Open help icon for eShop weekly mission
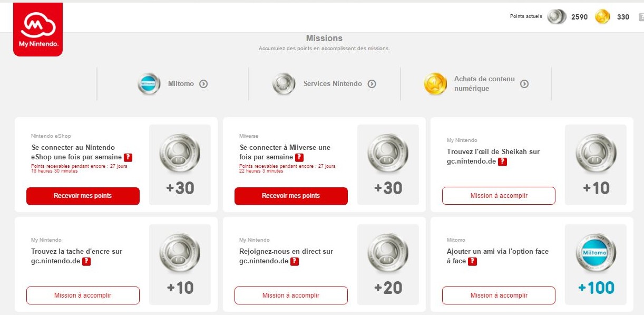Viewport: 644px width, 315px height. coord(128,157)
